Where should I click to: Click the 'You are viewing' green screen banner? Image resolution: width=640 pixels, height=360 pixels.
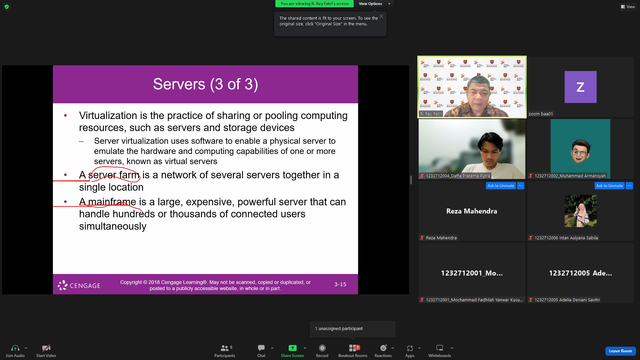(x=314, y=4)
